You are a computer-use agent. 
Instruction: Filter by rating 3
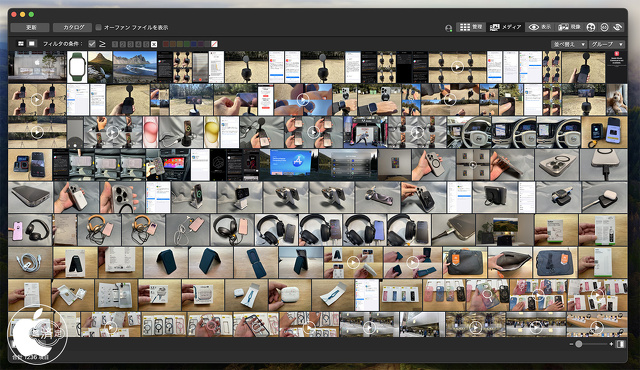point(130,44)
